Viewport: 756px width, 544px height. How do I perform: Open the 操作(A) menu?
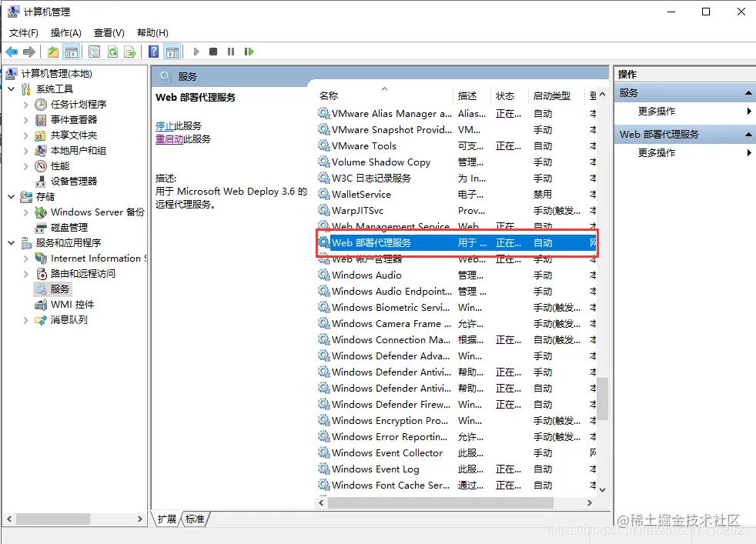click(66, 33)
